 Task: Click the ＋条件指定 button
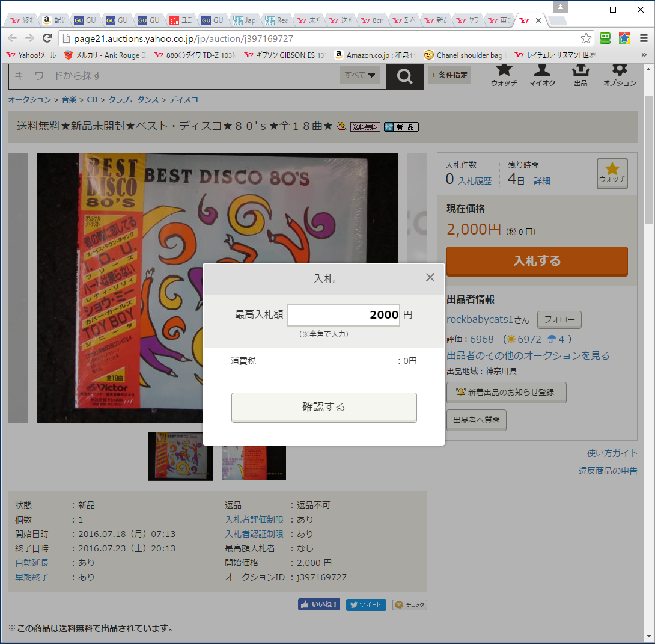tap(449, 75)
